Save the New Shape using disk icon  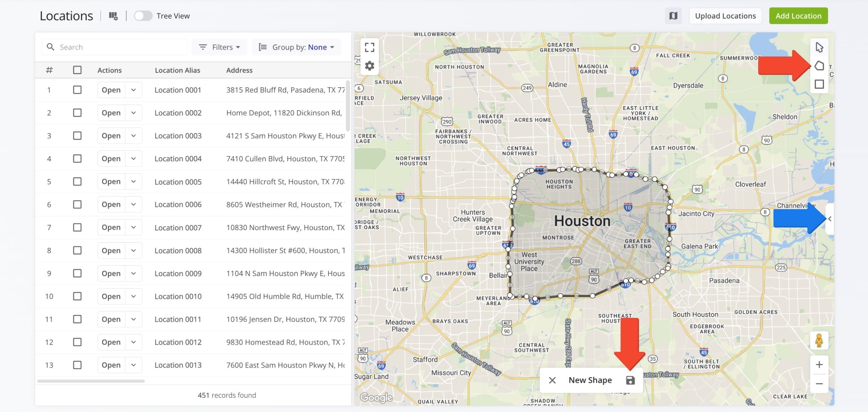point(630,380)
